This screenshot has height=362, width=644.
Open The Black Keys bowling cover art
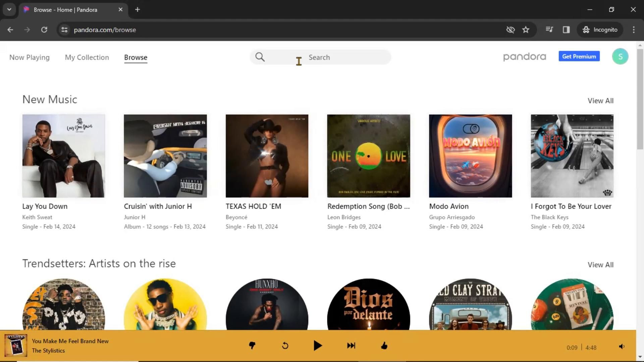[x=572, y=156]
